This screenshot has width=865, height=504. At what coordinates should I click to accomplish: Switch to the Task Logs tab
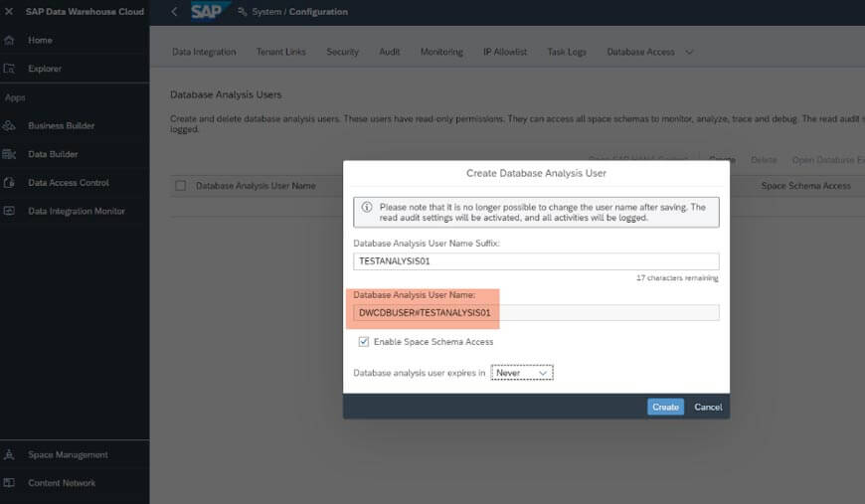tap(567, 52)
